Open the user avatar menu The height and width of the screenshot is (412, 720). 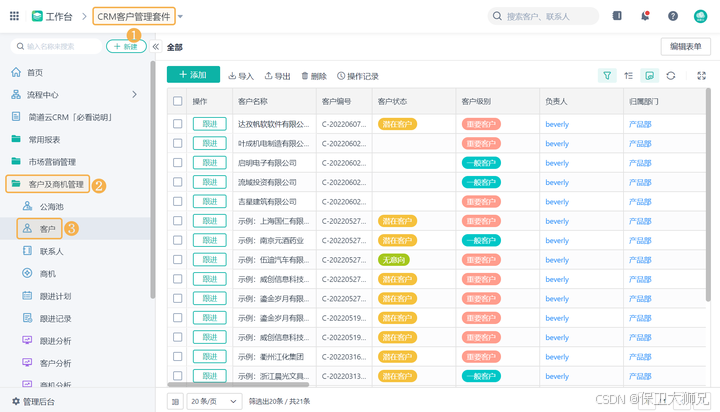click(x=700, y=16)
